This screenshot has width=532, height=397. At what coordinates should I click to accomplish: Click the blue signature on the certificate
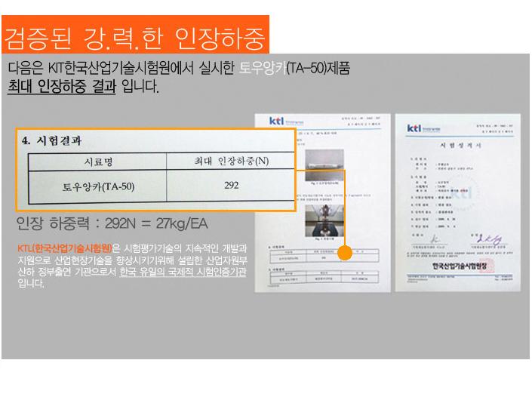[x=489, y=239]
